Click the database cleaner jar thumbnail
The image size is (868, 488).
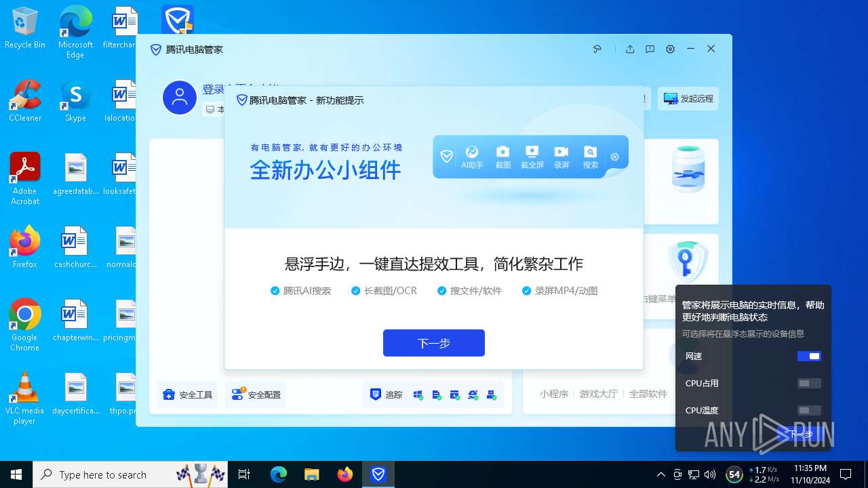pyautogui.click(x=688, y=169)
